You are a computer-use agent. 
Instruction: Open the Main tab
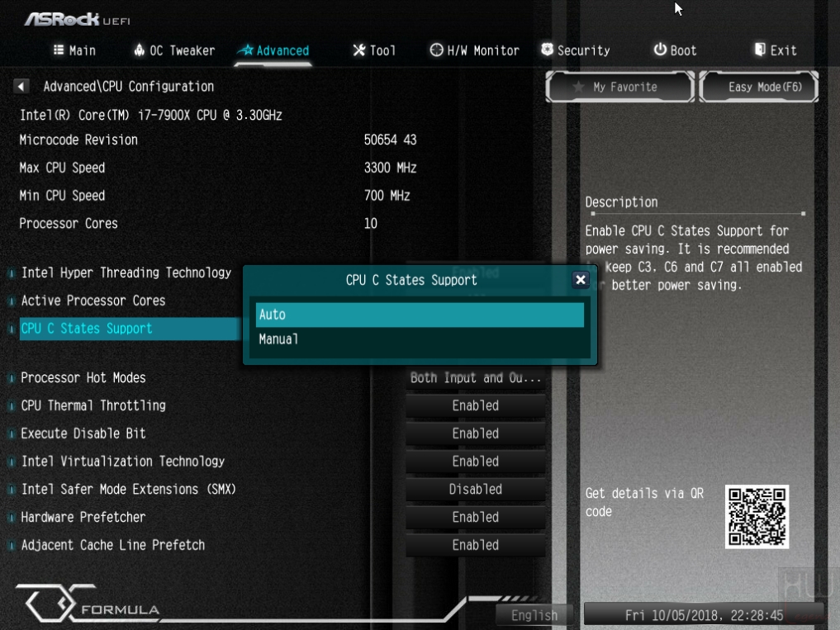[x=74, y=50]
